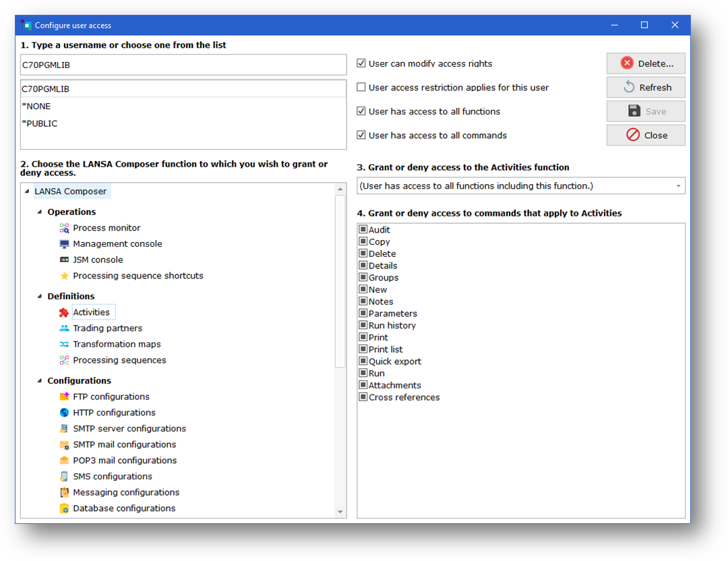Click the SMTP mail configurations icon
728x561 pixels.
pyautogui.click(x=64, y=444)
